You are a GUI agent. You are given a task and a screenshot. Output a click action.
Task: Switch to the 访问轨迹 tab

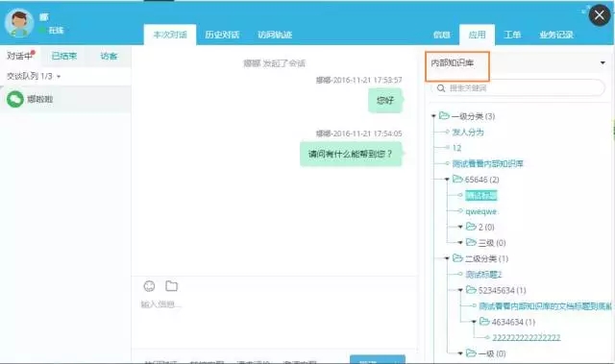275,35
